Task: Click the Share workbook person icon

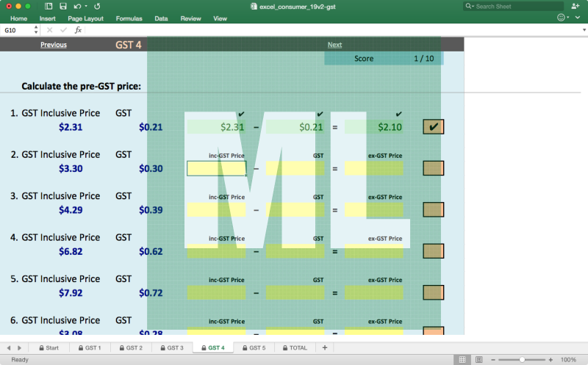Action: click(x=574, y=6)
